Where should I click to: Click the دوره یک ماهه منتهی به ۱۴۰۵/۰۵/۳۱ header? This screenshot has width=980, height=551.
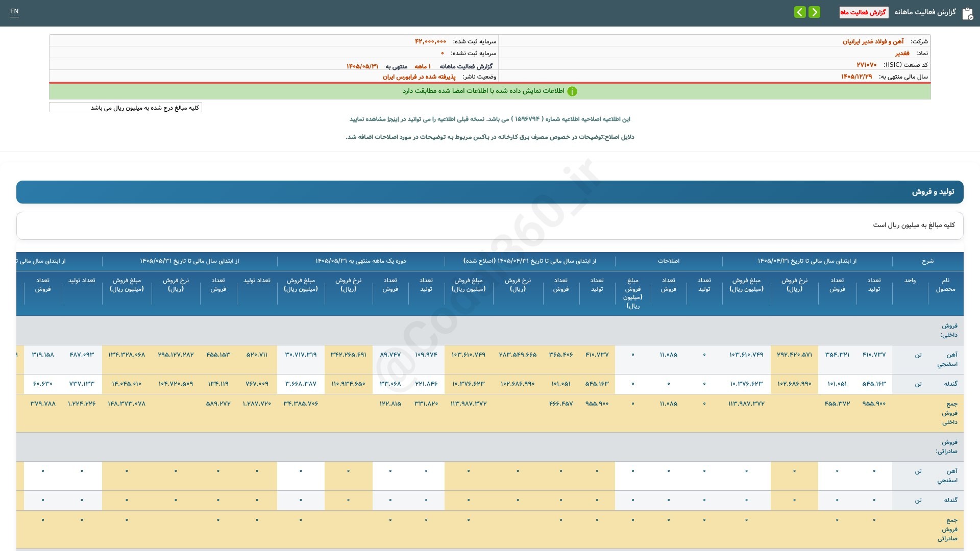360,261
